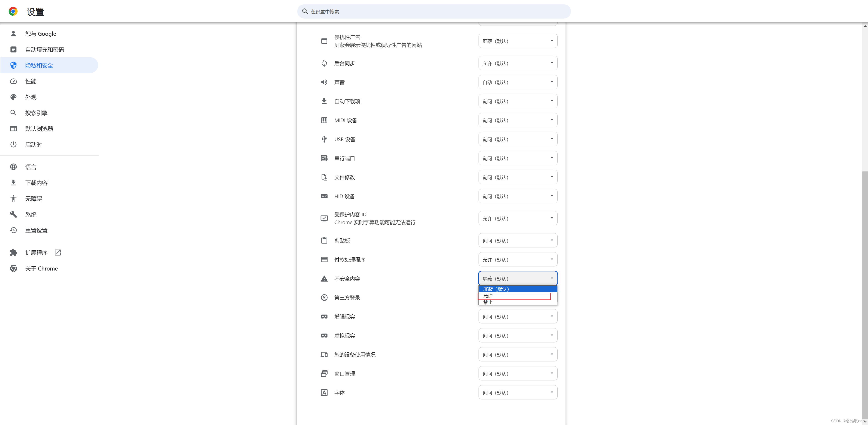This screenshot has height=425, width=868.
Task: Click the 设置 page title
Action: [35, 12]
